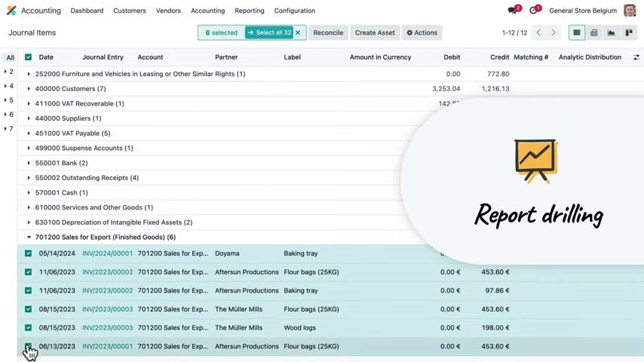
Task: Go to previous page arrow
Action: click(538, 32)
